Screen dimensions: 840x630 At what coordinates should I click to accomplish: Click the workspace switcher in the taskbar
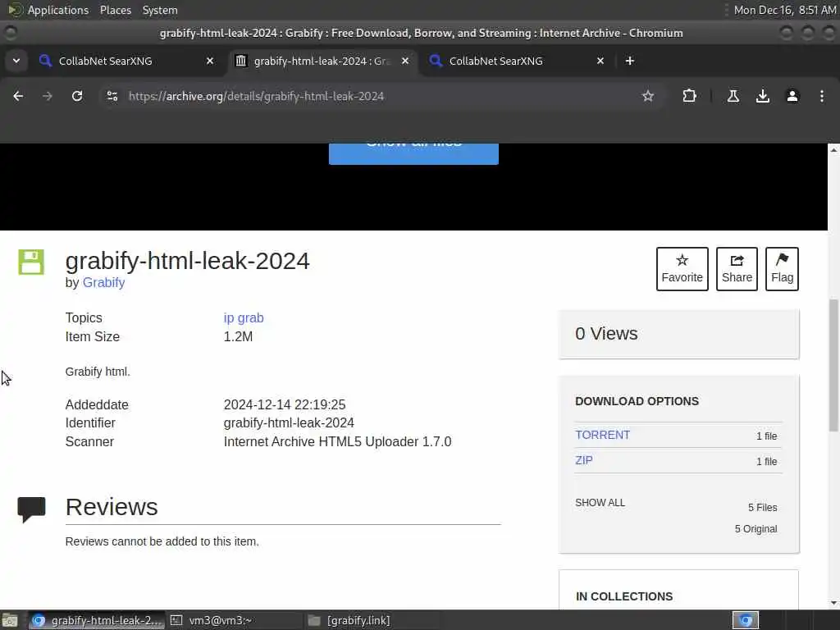[745, 620]
